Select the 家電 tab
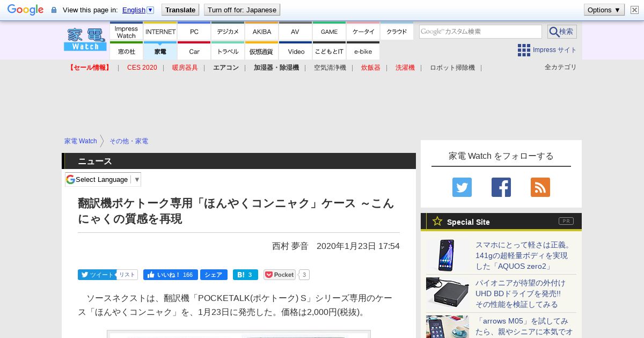The image size is (644, 338). (160, 51)
